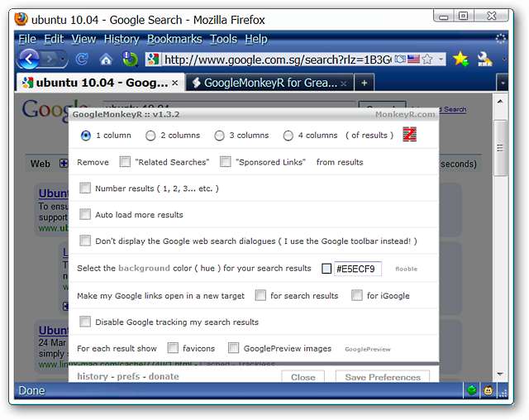This screenshot has height=420, width=529.
Task: Open the prefs link in dialog footer
Action: [x=128, y=376]
